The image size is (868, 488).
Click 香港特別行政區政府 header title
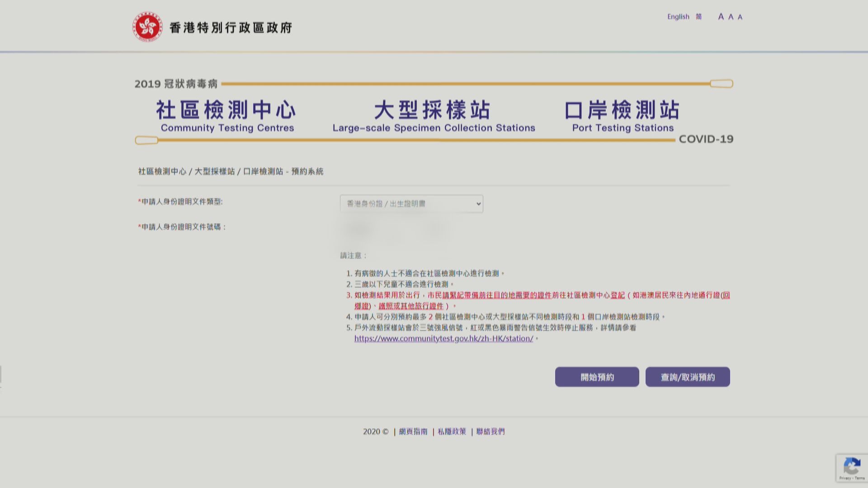click(231, 28)
